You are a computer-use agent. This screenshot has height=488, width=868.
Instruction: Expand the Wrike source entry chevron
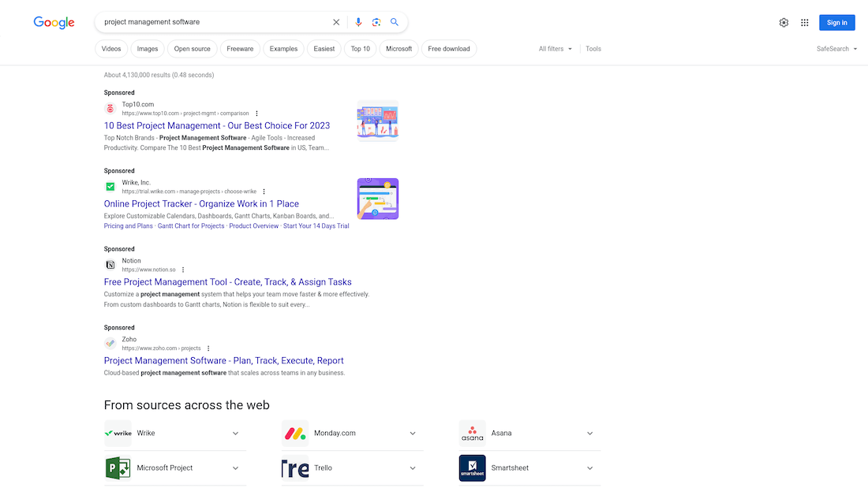[x=235, y=434]
